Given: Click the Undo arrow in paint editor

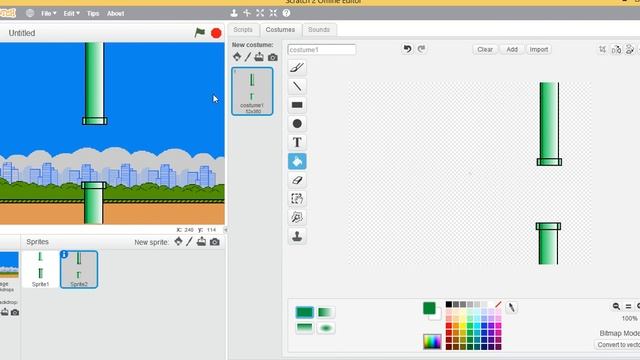Looking at the screenshot, I should click(x=407, y=49).
